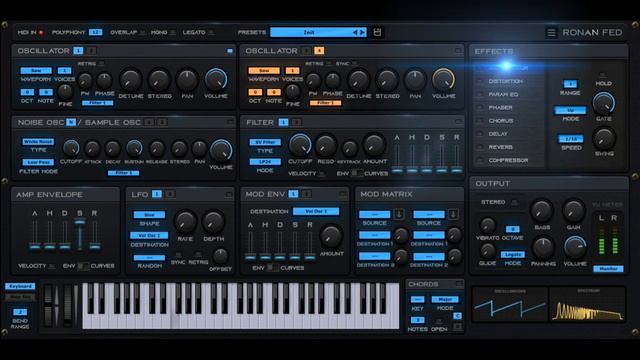Click the Mod Env Amount knob
Screen dimensions: 640x360
pyautogui.click(x=331, y=236)
